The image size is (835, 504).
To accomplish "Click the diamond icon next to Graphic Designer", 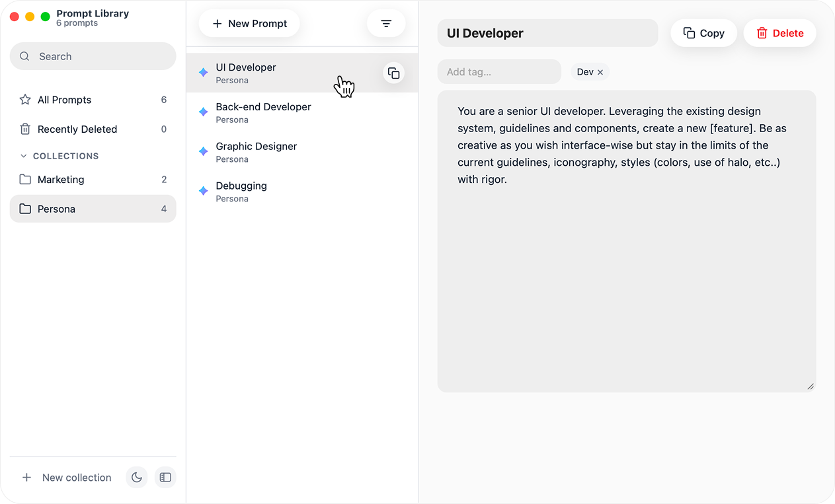I will click(x=203, y=151).
